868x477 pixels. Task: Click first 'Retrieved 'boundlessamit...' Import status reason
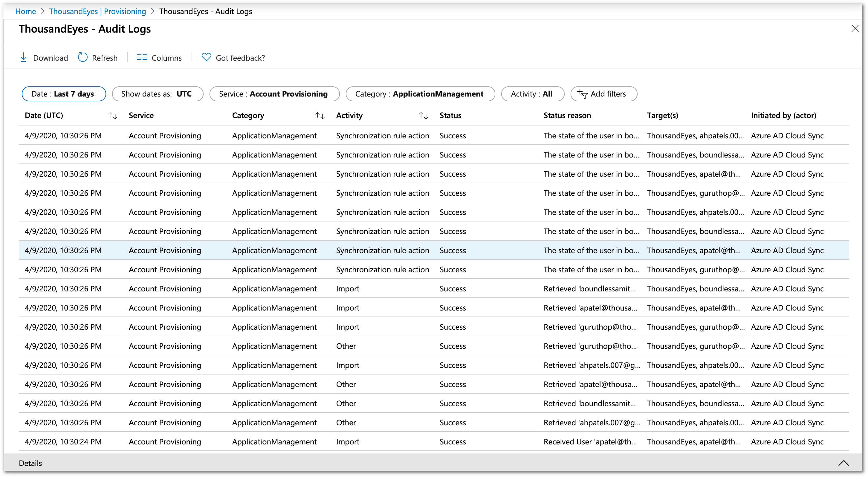point(590,289)
